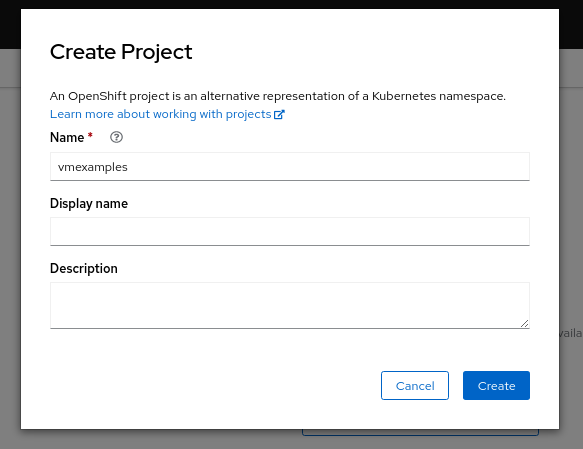Open Learn more about working with projects
Viewport: 583px width, 449px height.
point(167,114)
